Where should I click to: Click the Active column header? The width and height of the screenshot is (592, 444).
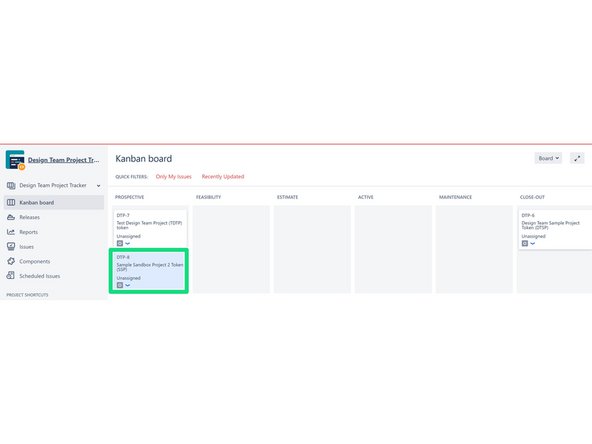coord(365,197)
